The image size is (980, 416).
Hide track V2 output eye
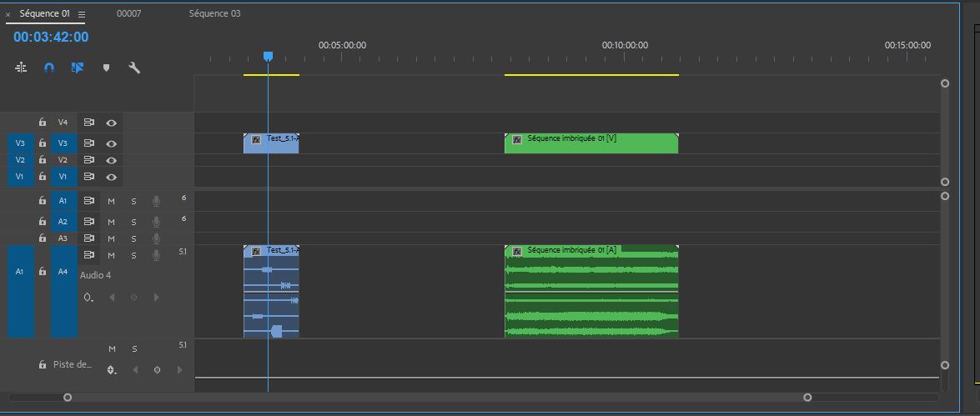point(111,161)
